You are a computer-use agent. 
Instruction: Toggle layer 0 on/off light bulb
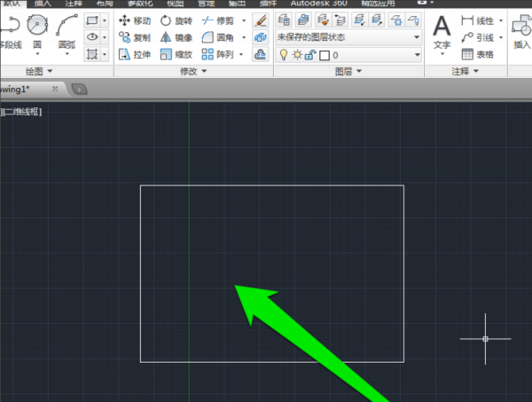[284, 55]
